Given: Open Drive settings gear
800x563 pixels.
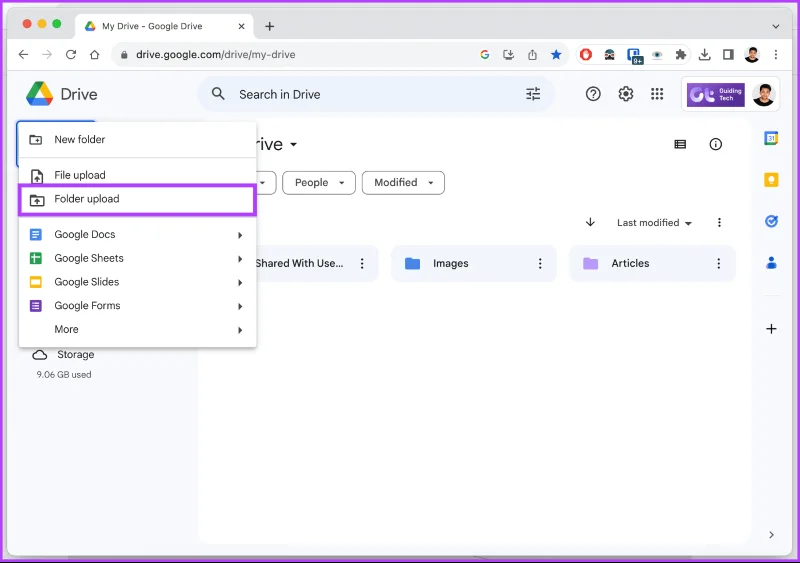Looking at the screenshot, I should [626, 94].
